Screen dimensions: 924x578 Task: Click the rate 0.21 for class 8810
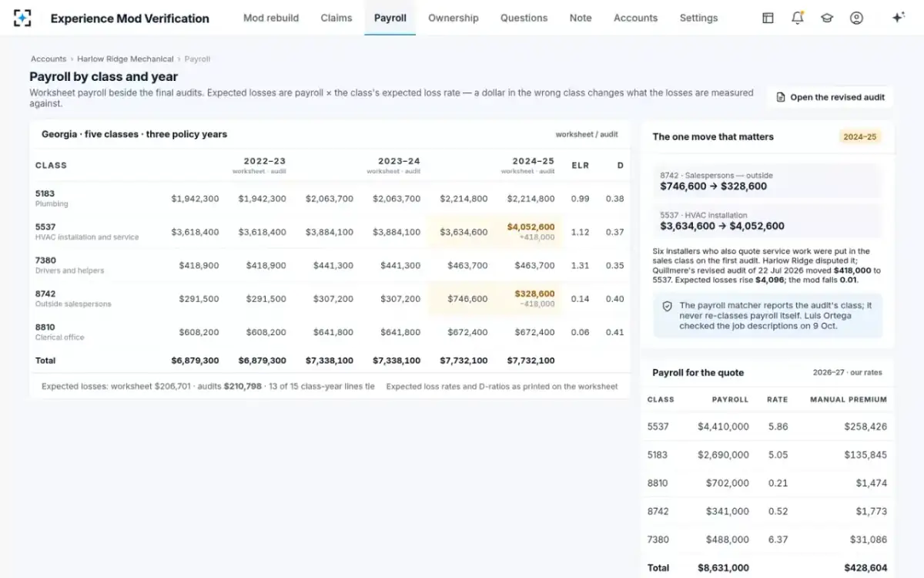778,483
